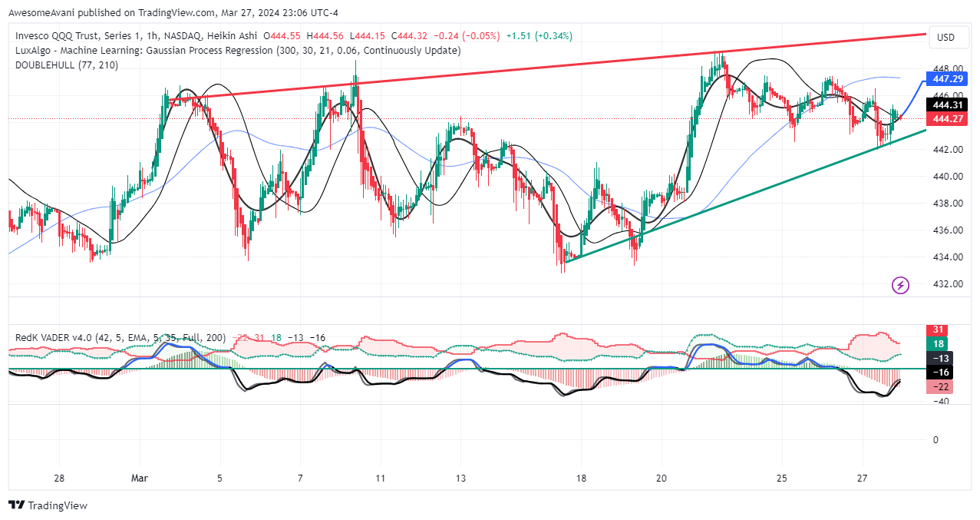This screenshot has width=980, height=520.
Task: Click the -0.24 (-0.05%) change text
Action: click(x=467, y=36)
